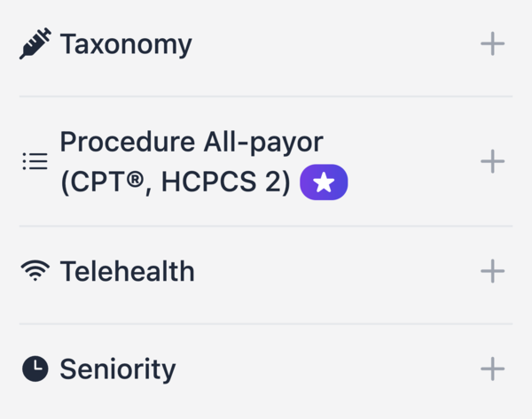The width and height of the screenshot is (532, 419).
Task: Expand the Telehealth filter section
Action: tap(492, 271)
